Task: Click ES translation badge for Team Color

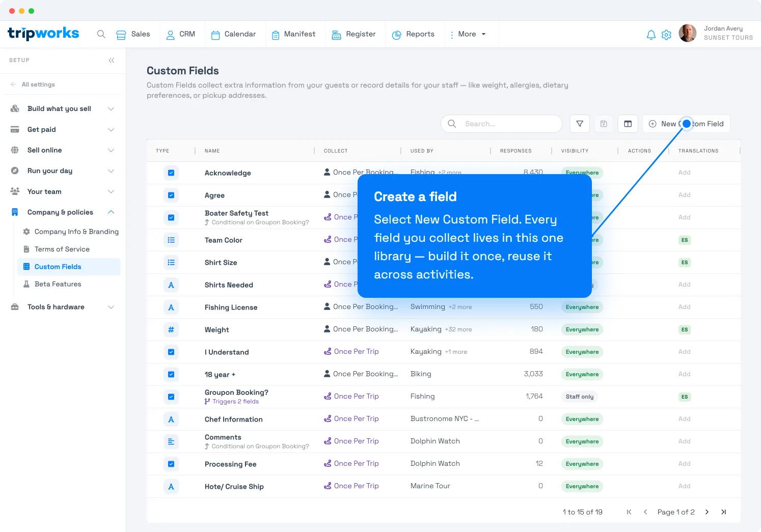Action: [685, 240]
